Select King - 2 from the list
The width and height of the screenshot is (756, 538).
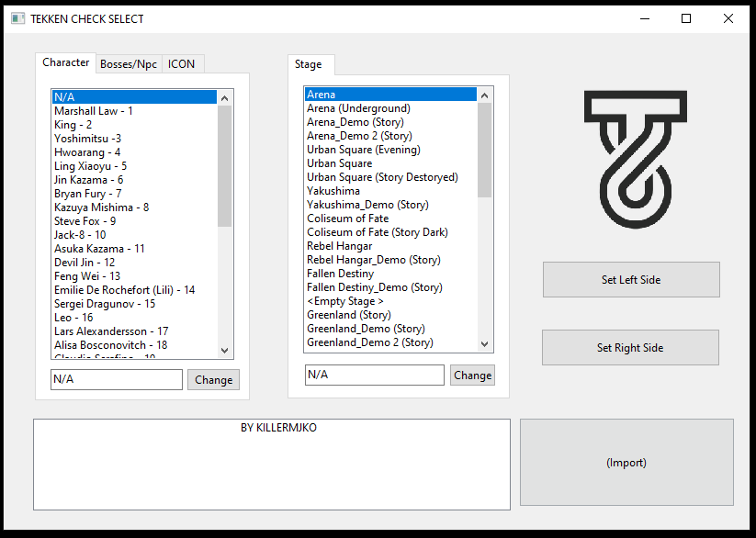[x=134, y=125]
